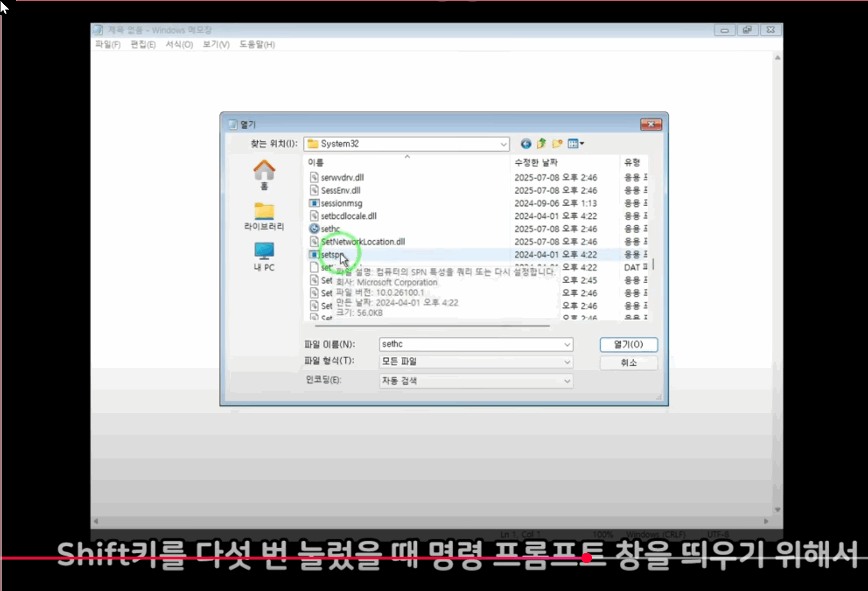Select the Libraries folder in places bar
The image size is (868, 591).
click(264, 216)
